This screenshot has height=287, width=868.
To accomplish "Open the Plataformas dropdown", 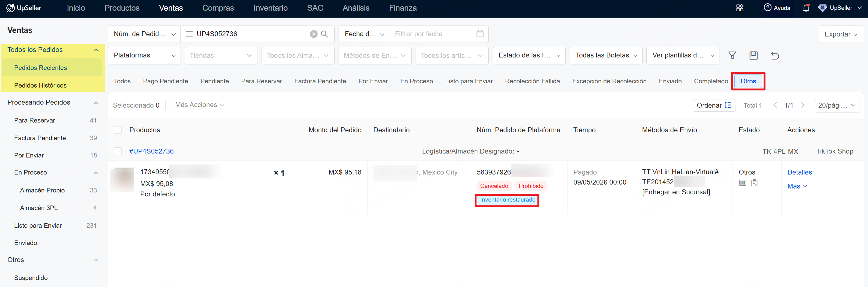I will tap(144, 56).
